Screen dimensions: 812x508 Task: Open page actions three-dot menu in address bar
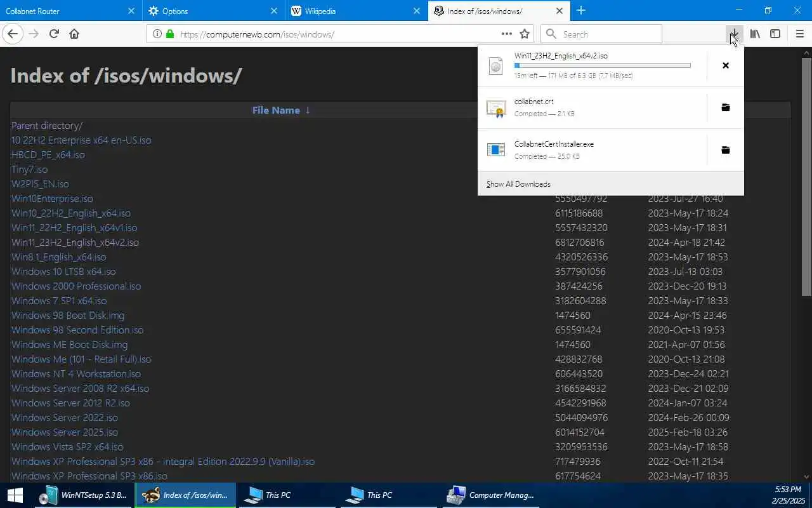pos(506,34)
